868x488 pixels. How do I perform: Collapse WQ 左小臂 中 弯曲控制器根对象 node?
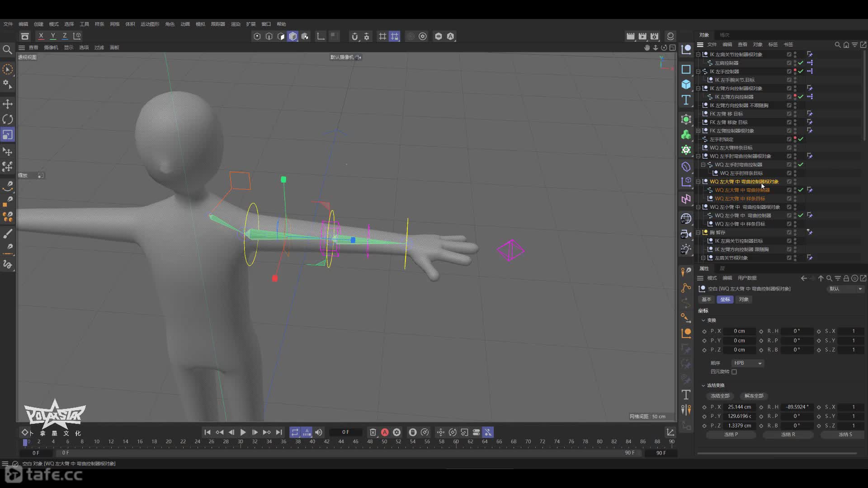[698, 207]
